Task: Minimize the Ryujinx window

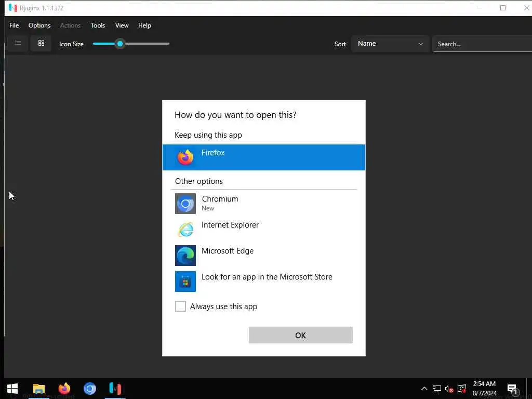Action: click(x=480, y=8)
